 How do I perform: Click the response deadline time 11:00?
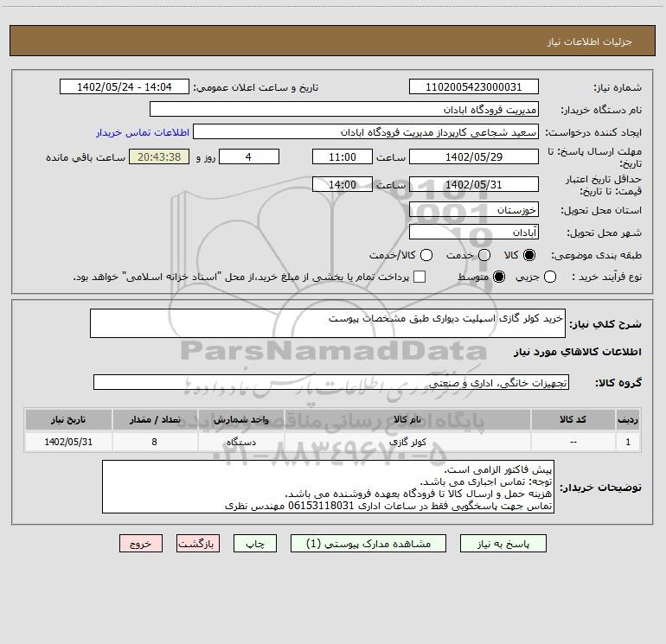[x=343, y=156]
